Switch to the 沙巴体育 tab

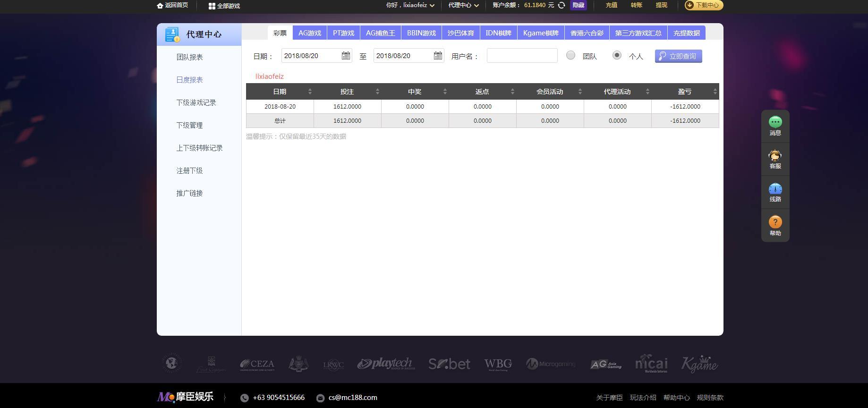[x=461, y=33]
